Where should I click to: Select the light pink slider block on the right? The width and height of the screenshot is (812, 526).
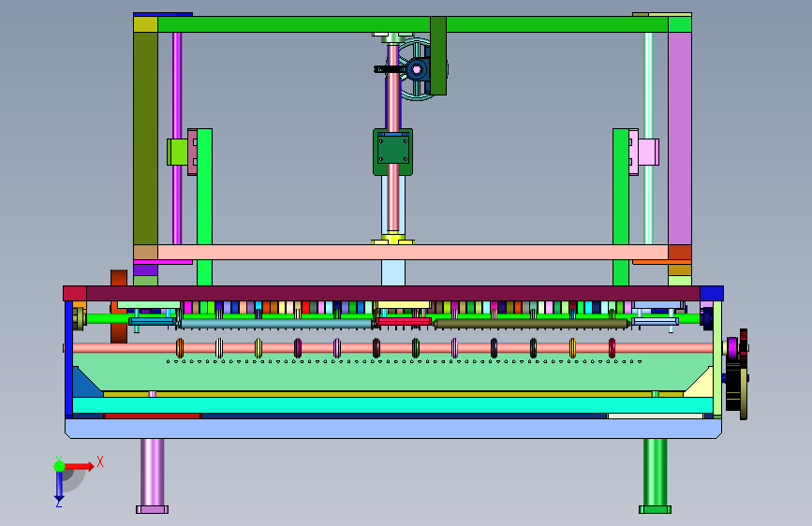[648, 153]
